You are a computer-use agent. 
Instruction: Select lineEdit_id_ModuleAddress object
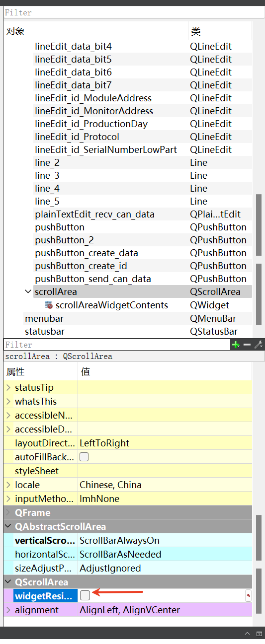[93, 98]
